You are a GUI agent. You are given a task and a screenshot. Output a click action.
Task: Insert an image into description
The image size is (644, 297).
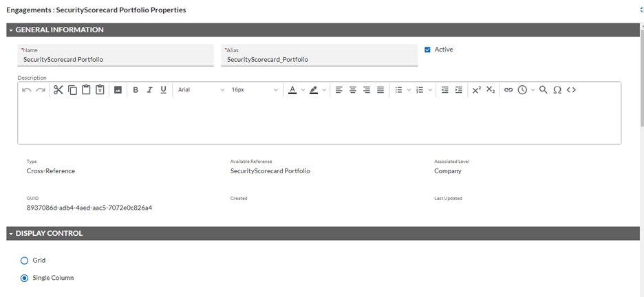point(118,90)
